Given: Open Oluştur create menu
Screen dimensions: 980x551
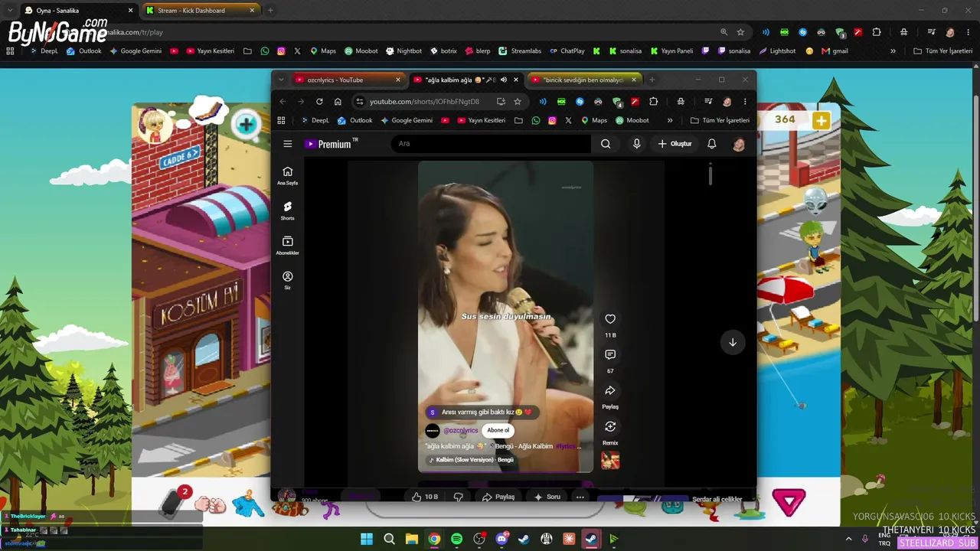Looking at the screenshot, I should click(675, 144).
